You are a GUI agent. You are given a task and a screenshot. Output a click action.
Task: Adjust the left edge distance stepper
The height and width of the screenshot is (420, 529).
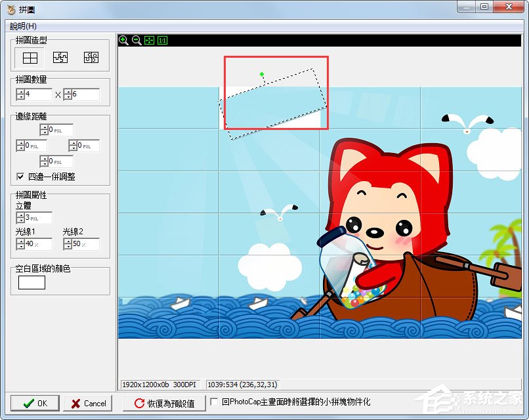click(20, 146)
